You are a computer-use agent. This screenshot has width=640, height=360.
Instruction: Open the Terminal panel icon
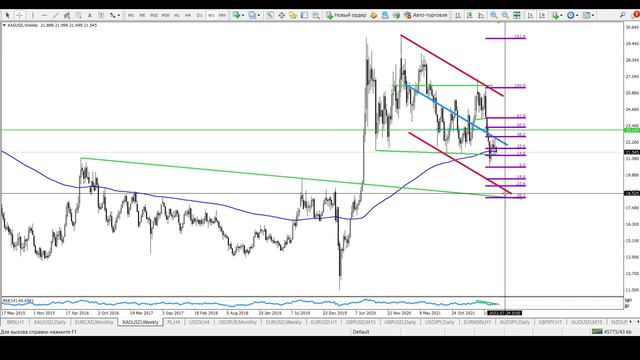[x=304, y=15]
